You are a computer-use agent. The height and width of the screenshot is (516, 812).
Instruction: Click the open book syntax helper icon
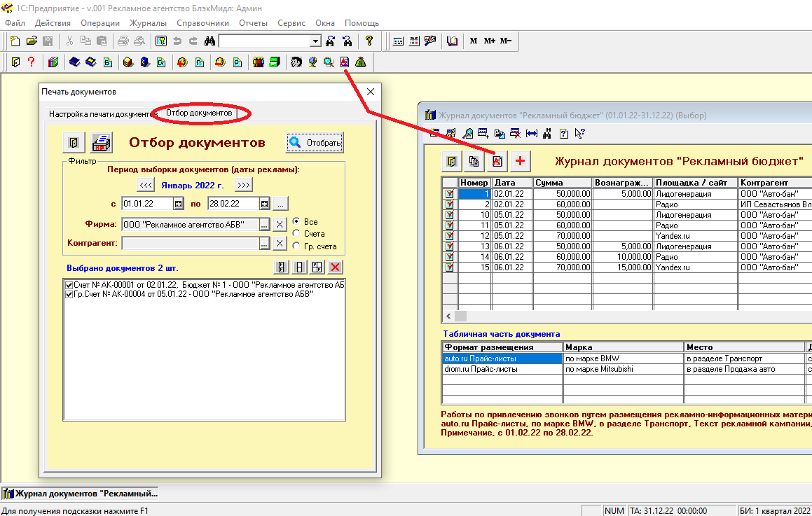452,41
